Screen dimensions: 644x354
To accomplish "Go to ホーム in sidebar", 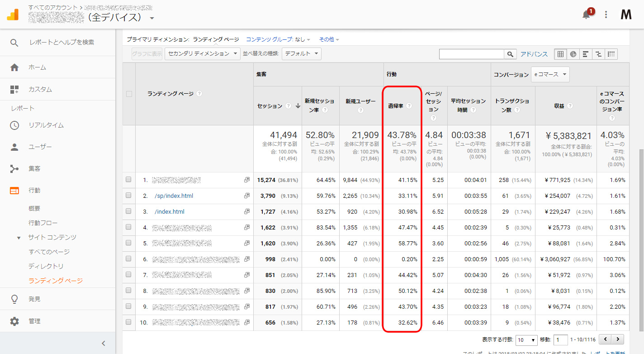I will pos(37,67).
